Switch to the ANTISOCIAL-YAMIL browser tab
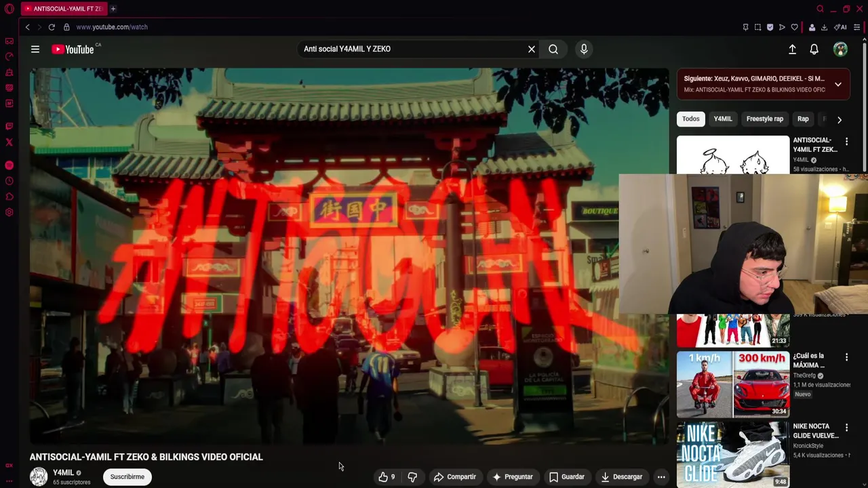Image resolution: width=868 pixels, height=488 pixels. 63,9
